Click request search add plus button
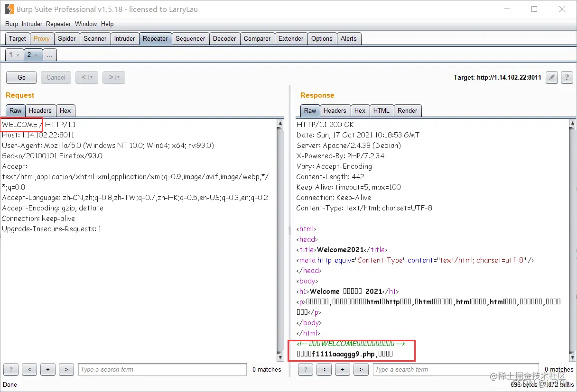 click(47, 369)
